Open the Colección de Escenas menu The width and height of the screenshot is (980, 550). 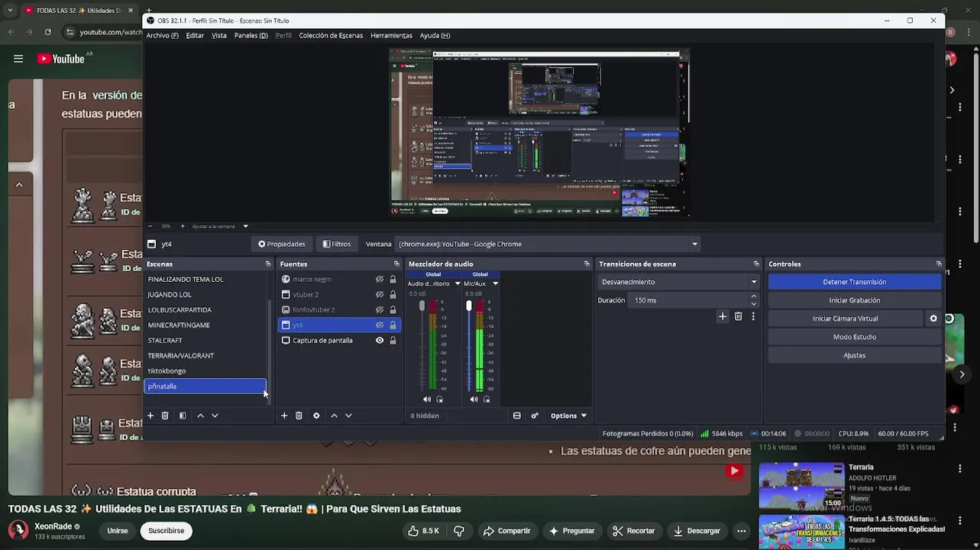click(x=331, y=35)
